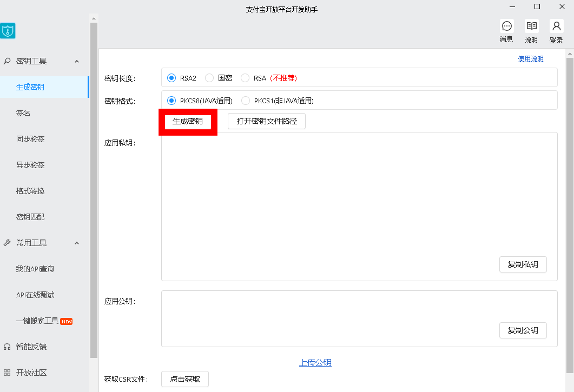Click the 常用工具 wrench icon
This screenshot has width=574, height=392.
(7, 243)
